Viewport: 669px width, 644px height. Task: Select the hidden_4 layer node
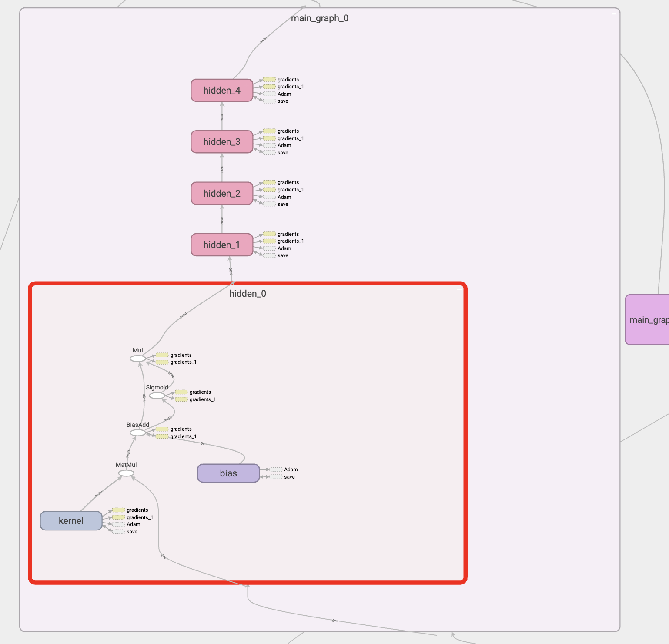(221, 90)
